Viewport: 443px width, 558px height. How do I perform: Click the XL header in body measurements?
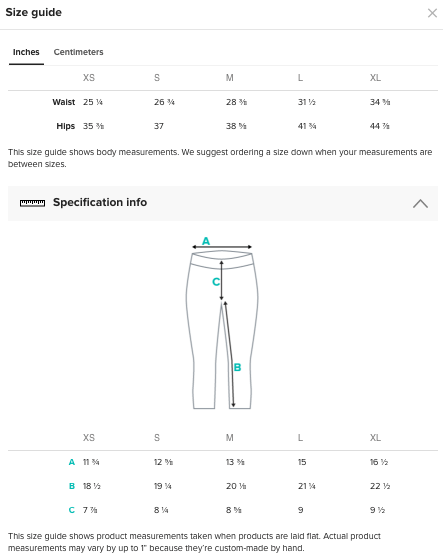375,78
